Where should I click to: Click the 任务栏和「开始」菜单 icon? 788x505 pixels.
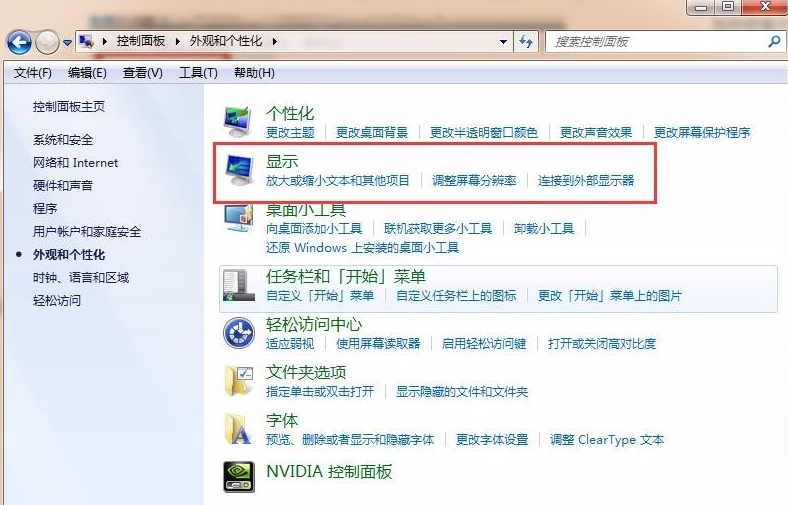click(x=238, y=284)
